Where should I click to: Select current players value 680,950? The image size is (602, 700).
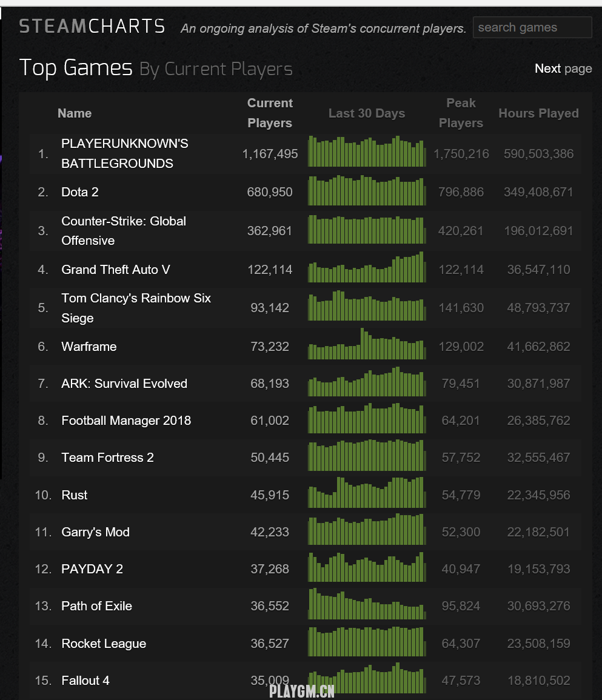tap(270, 192)
